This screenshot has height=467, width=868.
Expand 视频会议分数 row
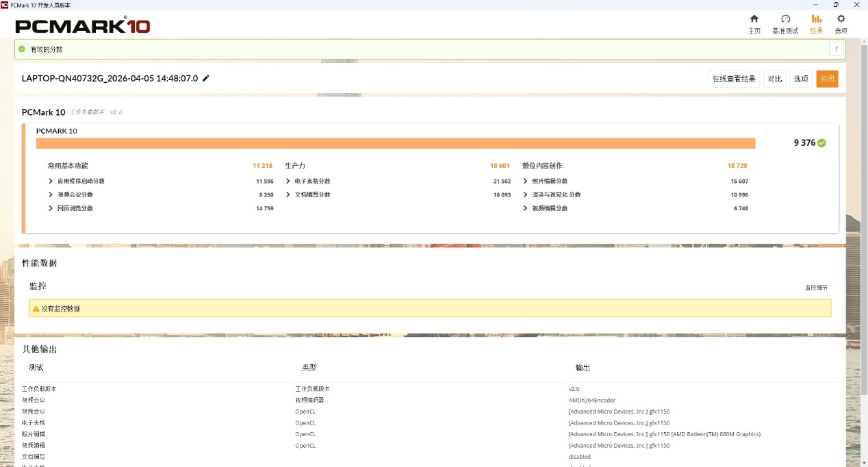coord(51,194)
